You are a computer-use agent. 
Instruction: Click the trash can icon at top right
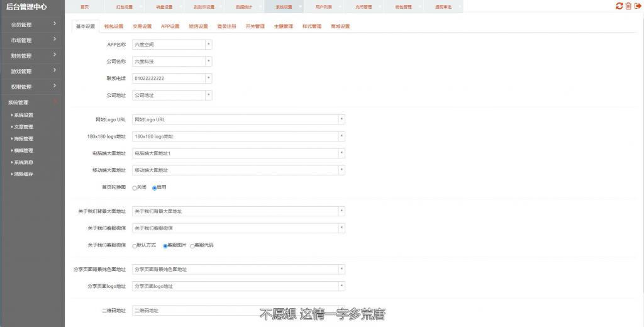(x=628, y=6)
